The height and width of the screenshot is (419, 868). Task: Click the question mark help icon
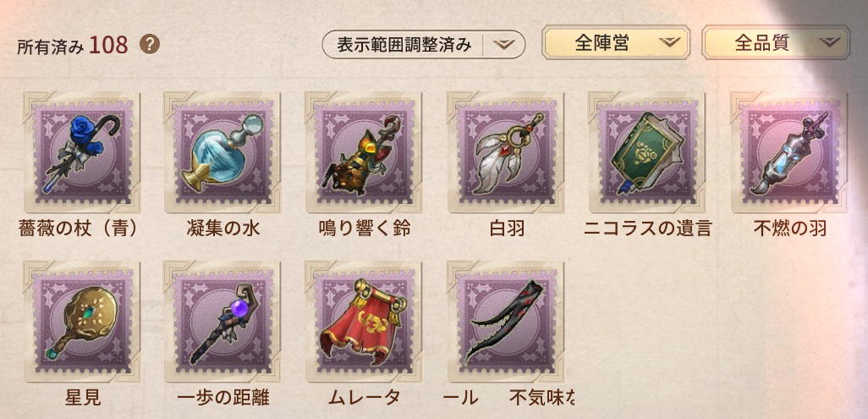click(150, 44)
